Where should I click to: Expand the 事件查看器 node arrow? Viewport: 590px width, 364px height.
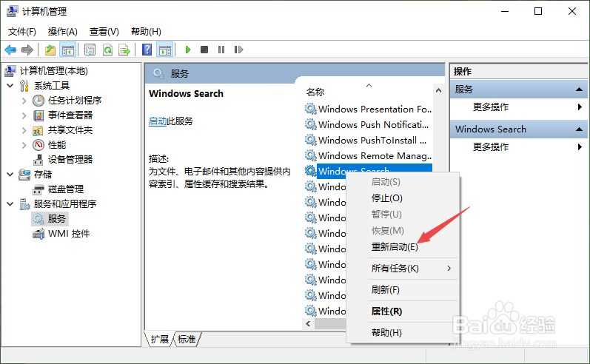24,115
